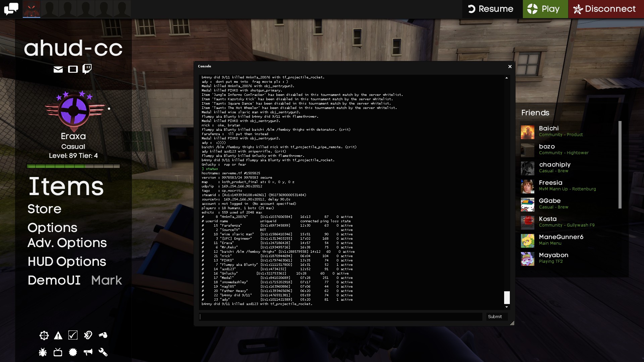Click the megaphone icon

coord(88,352)
